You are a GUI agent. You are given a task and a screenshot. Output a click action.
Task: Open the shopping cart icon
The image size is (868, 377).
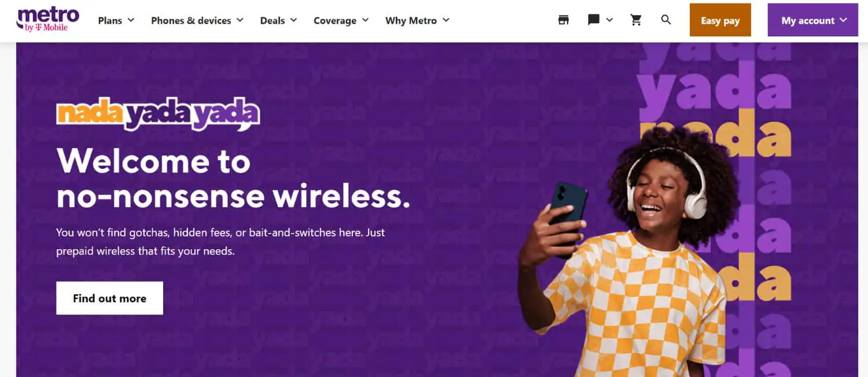(636, 20)
